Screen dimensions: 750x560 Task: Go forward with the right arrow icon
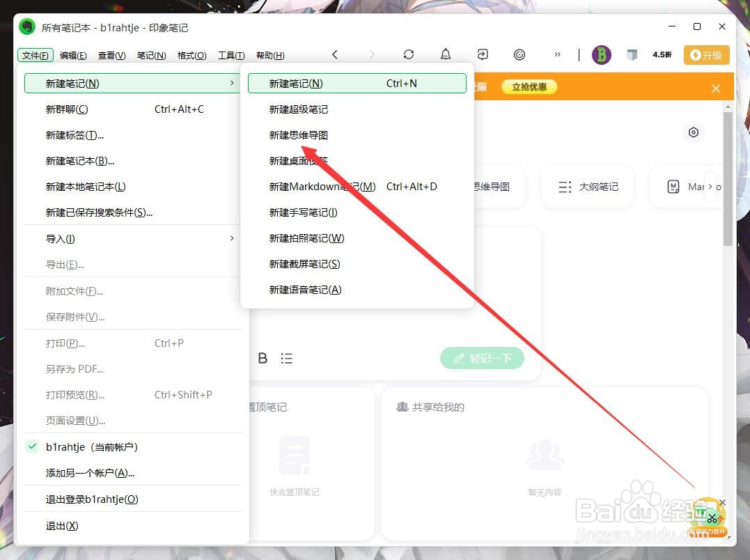coord(372,54)
